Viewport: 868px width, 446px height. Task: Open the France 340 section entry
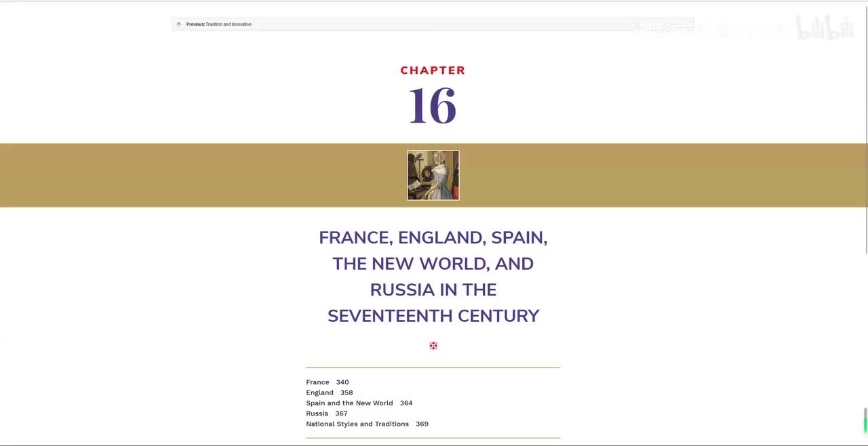pos(328,382)
